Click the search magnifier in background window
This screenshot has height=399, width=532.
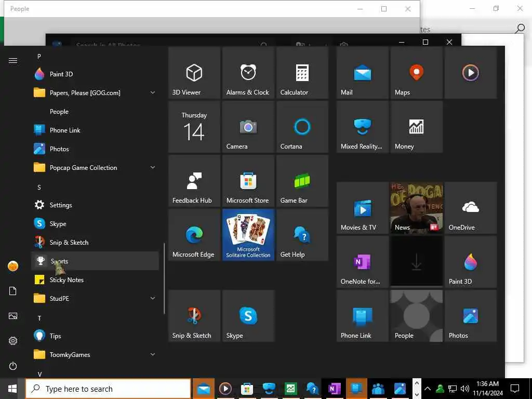520,29
